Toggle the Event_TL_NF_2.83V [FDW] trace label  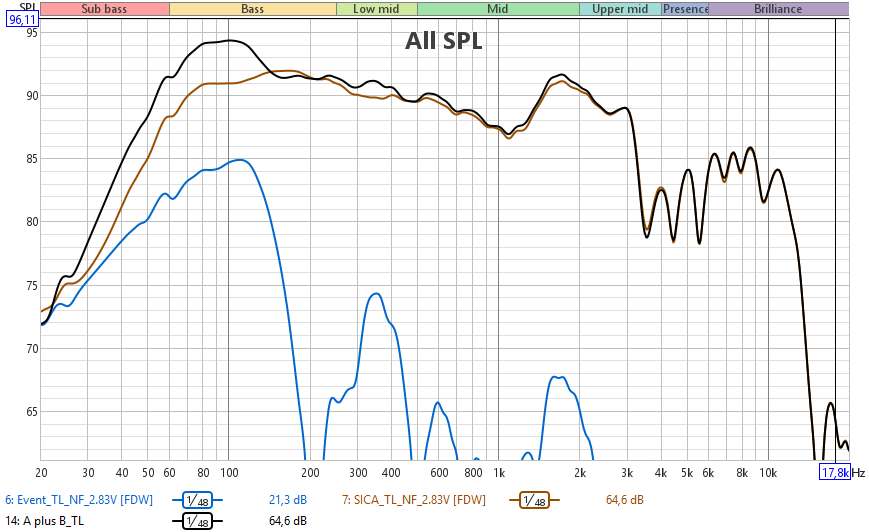(x=78, y=499)
